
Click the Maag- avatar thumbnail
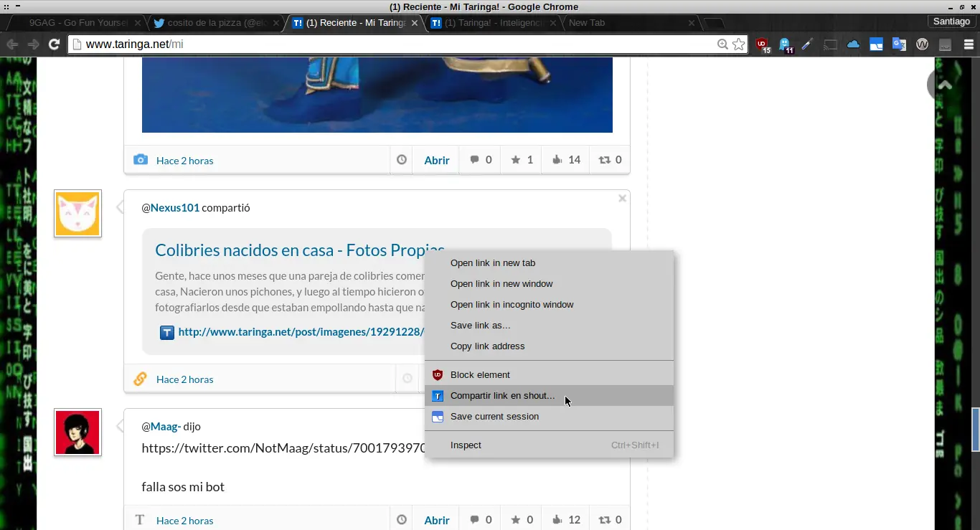click(77, 432)
